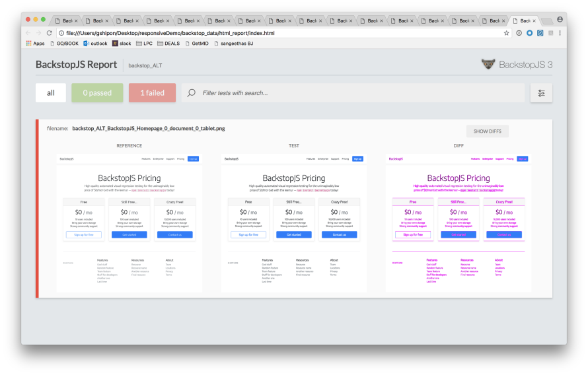Image resolution: width=588 pixels, height=375 pixels.
Task: Click the SHOW DIFFS button
Action: pyautogui.click(x=487, y=131)
